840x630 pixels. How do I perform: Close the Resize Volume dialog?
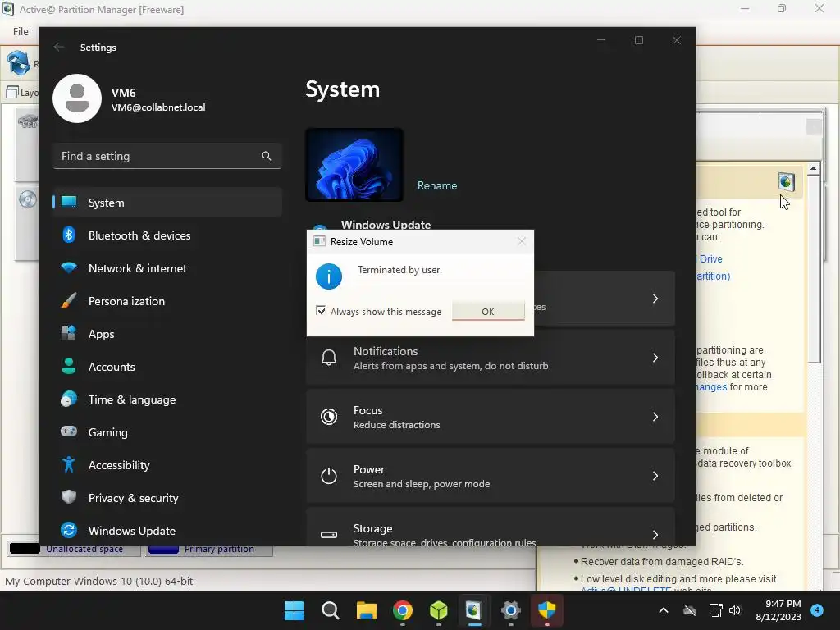(521, 242)
